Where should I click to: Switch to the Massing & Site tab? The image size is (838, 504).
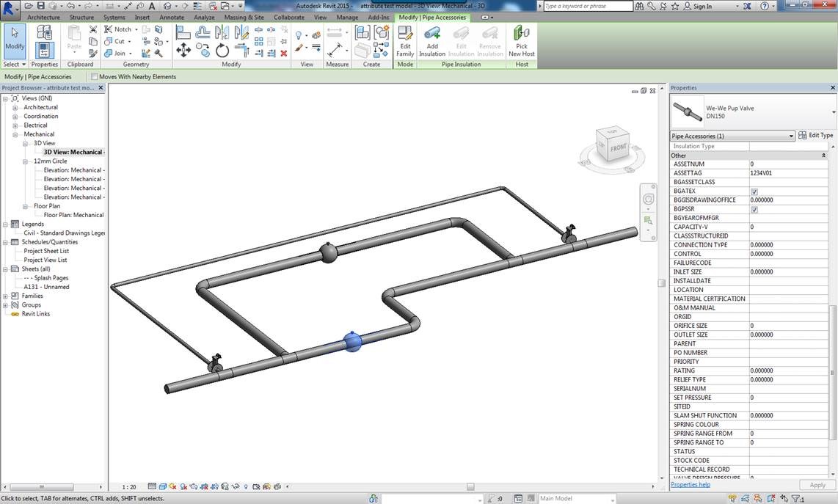(244, 17)
